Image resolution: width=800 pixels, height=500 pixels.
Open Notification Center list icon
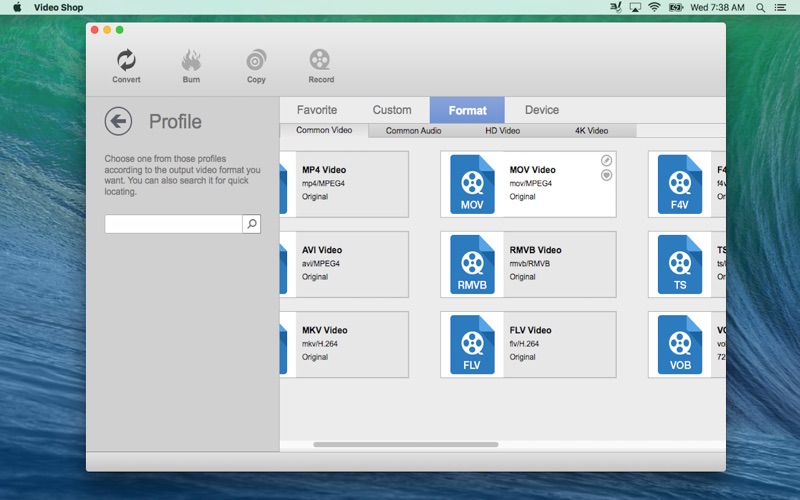[x=781, y=7]
